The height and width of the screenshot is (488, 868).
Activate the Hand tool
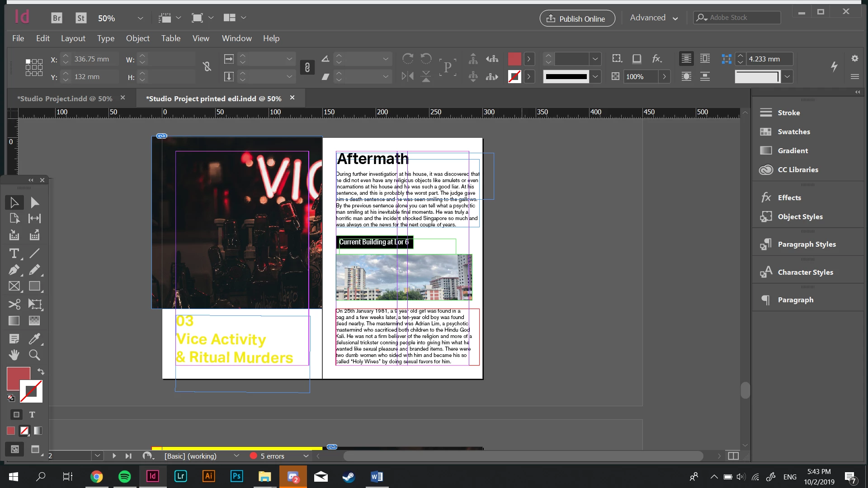[x=14, y=355]
